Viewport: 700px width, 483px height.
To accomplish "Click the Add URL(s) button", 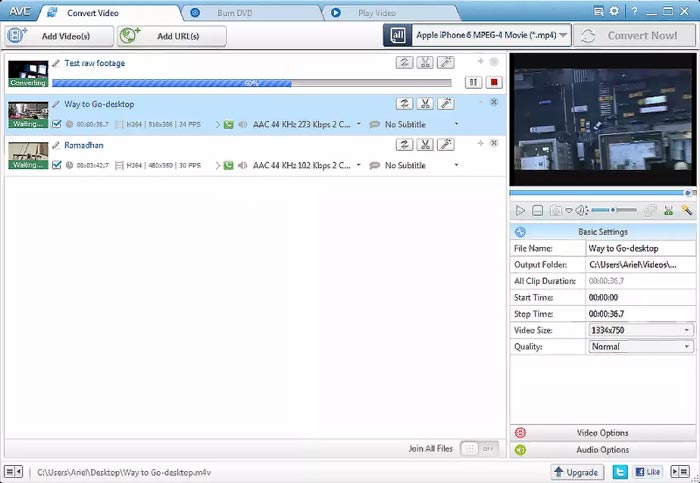I will (x=172, y=36).
